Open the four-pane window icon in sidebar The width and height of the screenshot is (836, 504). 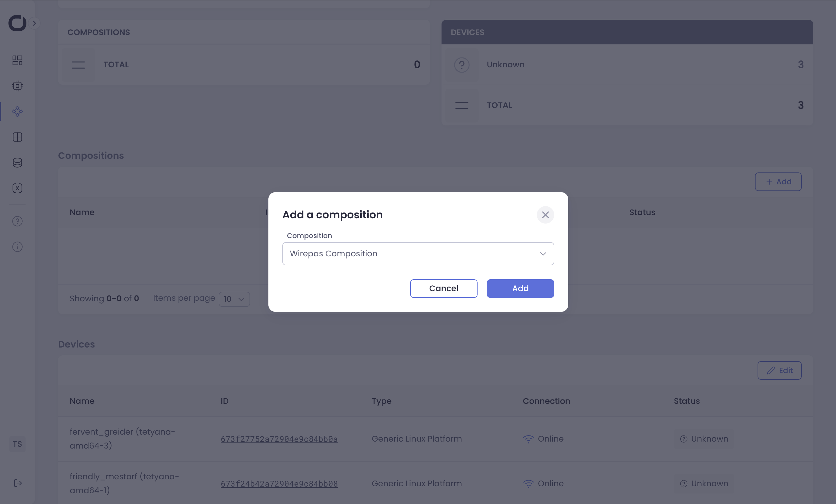(17, 137)
